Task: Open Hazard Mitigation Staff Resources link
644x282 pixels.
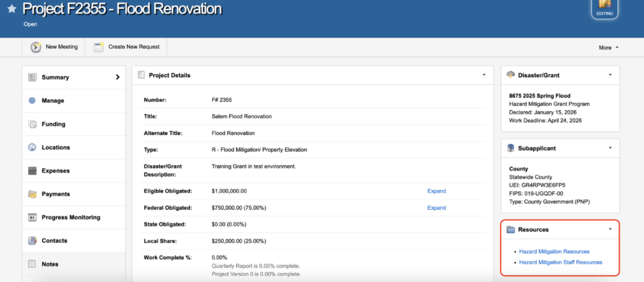Action: (561, 262)
